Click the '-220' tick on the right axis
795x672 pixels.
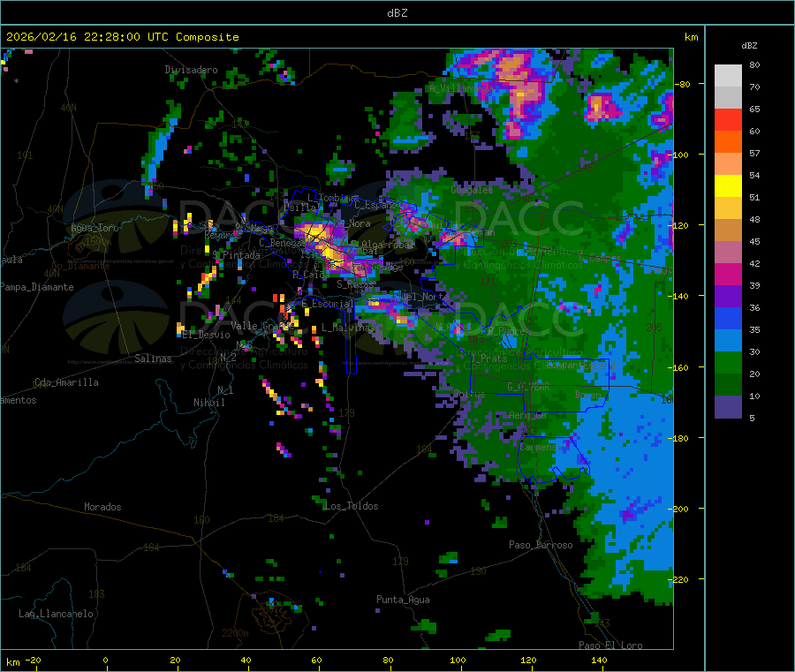pos(680,579)
